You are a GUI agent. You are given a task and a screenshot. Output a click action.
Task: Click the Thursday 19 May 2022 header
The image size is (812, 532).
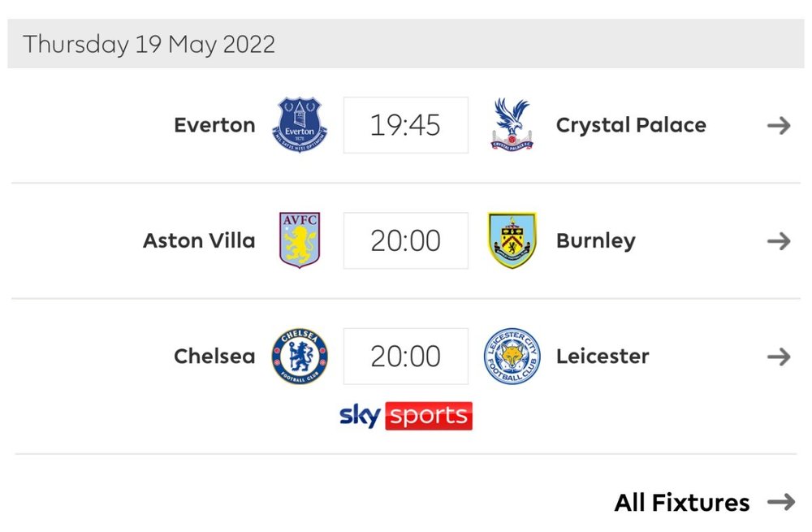point(406,44)
